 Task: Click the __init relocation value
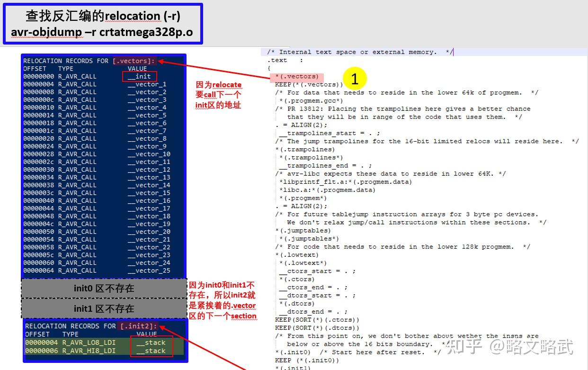pyautogui.click(x=141, y=76)
